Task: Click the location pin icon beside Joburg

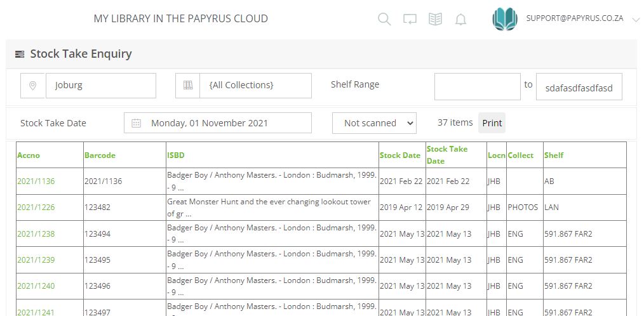Action: click(33, 86)
